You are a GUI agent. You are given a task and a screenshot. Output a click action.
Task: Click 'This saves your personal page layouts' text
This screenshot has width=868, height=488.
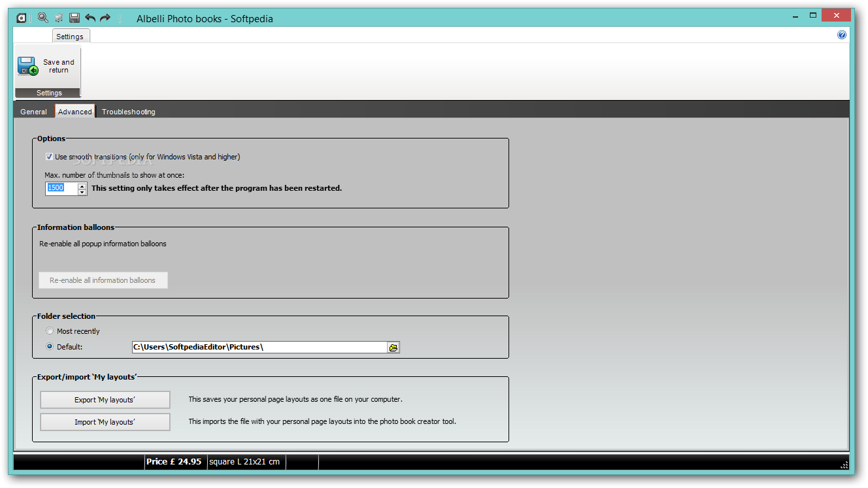295,399
